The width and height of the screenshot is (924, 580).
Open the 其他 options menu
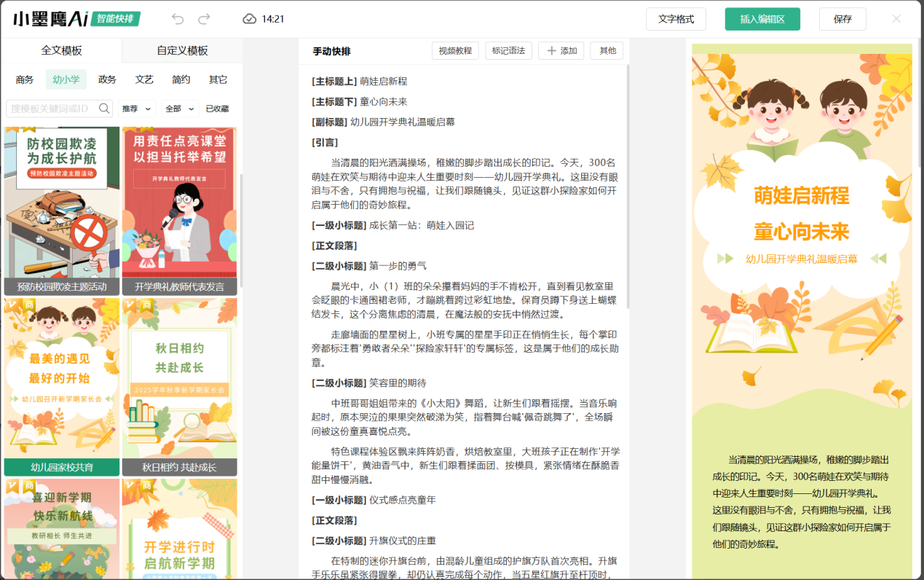(x=607, y=51)
